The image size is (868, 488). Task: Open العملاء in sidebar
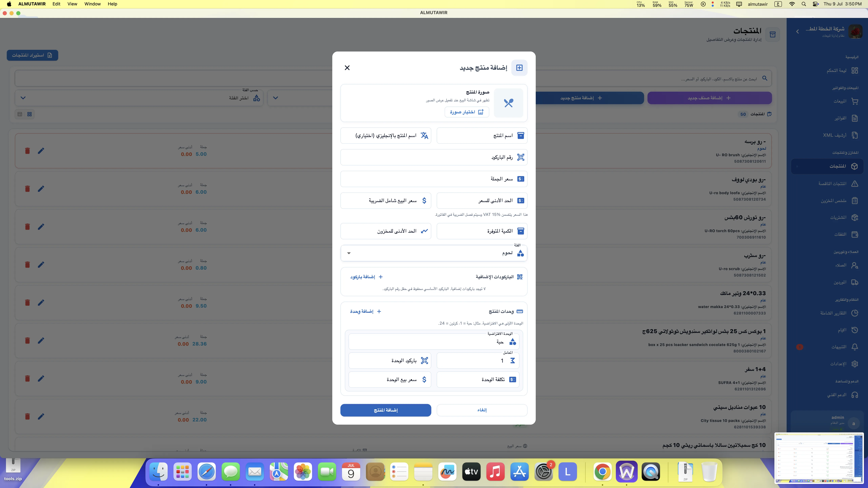[827, 265]
